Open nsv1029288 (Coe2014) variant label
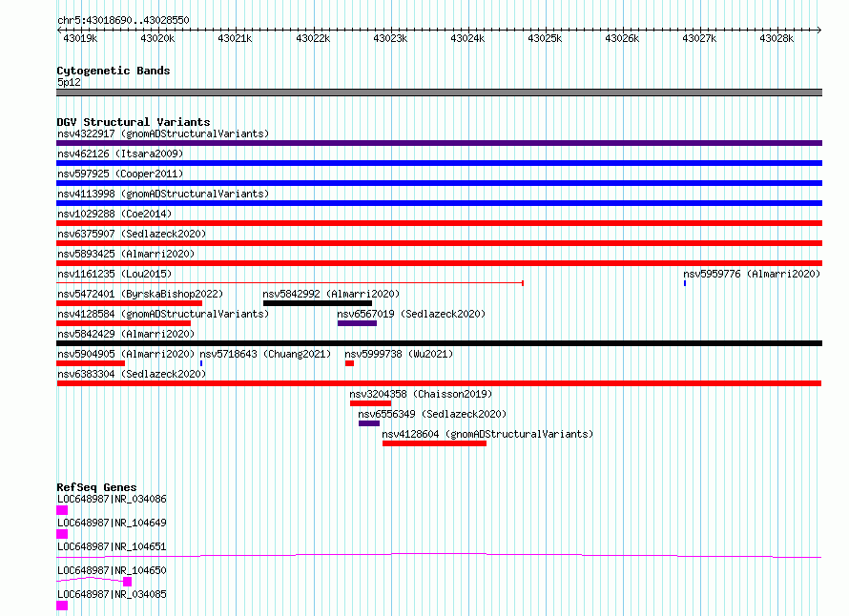 pyautogui.click(x=114, y=214)
